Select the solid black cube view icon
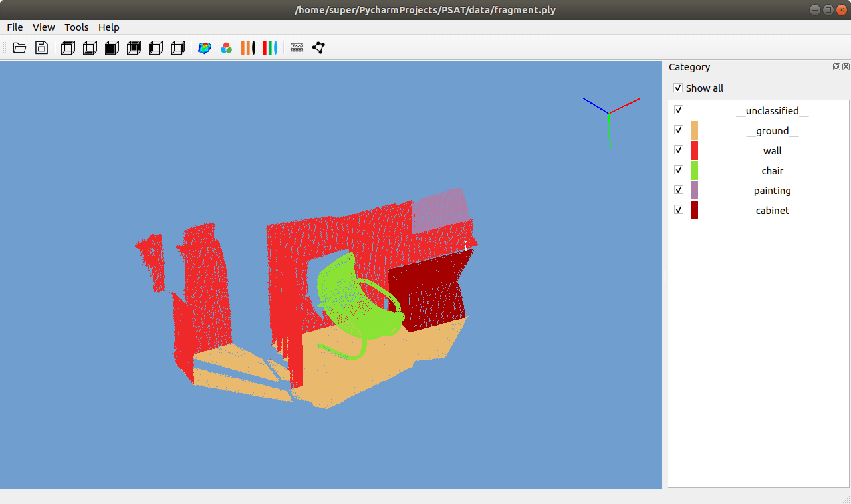The height and width of the screenshot is (504, 851). [112, 47]
